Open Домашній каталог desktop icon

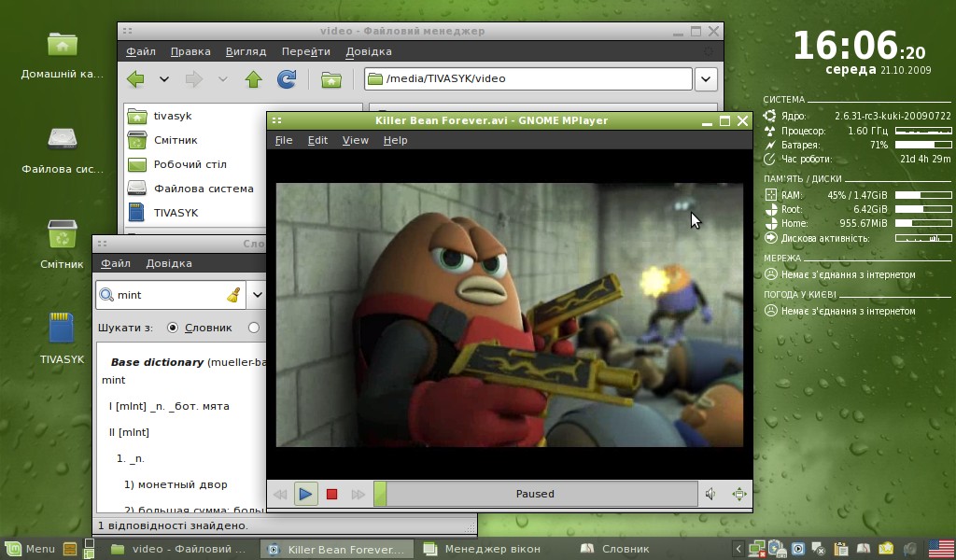pyautogui.click(x=63, y=55)
